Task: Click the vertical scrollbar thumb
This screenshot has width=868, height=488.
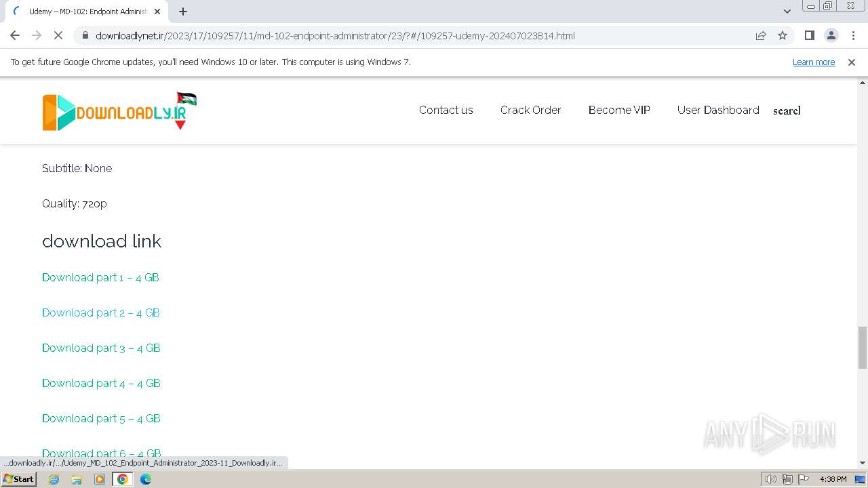Action: pos(863,347)
